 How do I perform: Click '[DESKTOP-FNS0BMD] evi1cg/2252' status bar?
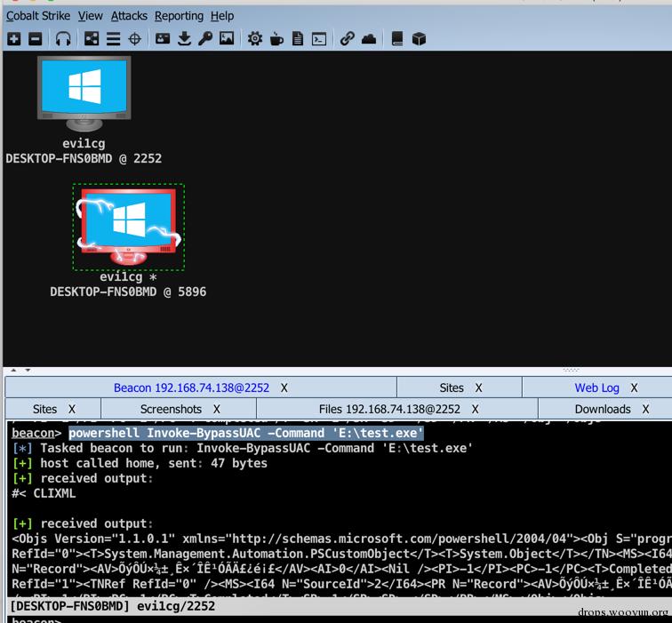[112, 606]
